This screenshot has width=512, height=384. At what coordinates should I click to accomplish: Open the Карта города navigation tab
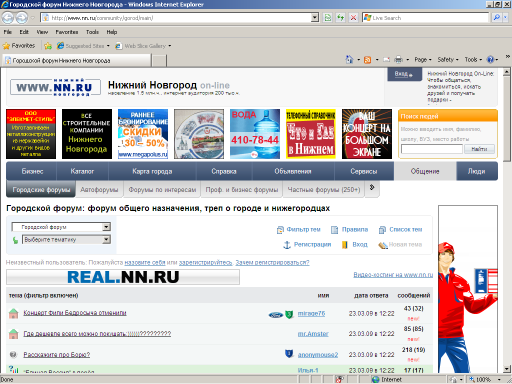point(152,171)
